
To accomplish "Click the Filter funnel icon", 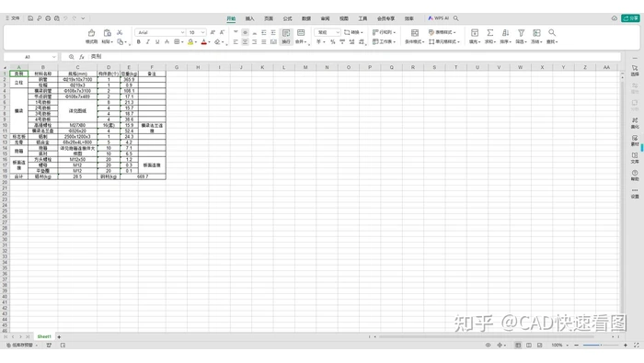I will [521, 33].
